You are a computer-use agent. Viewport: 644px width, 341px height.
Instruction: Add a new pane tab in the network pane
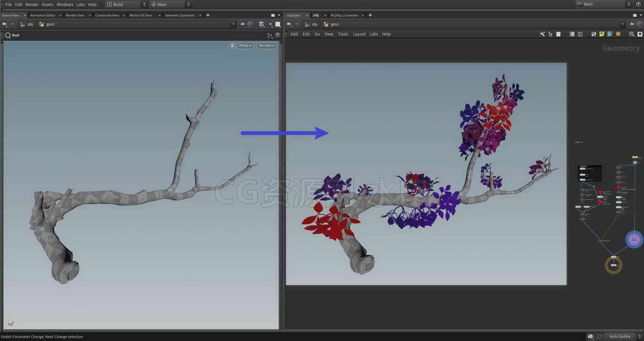click(x=370, y=15)
